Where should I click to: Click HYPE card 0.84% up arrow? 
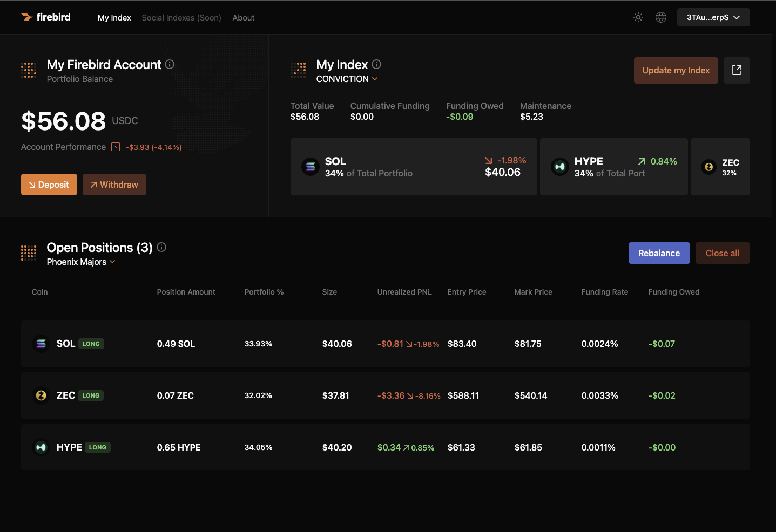coord(642,161)
